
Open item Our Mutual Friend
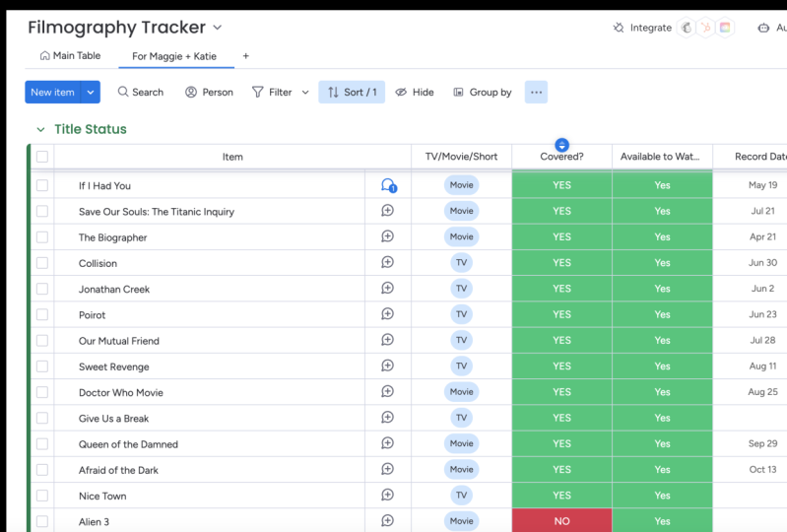(119, 341)
